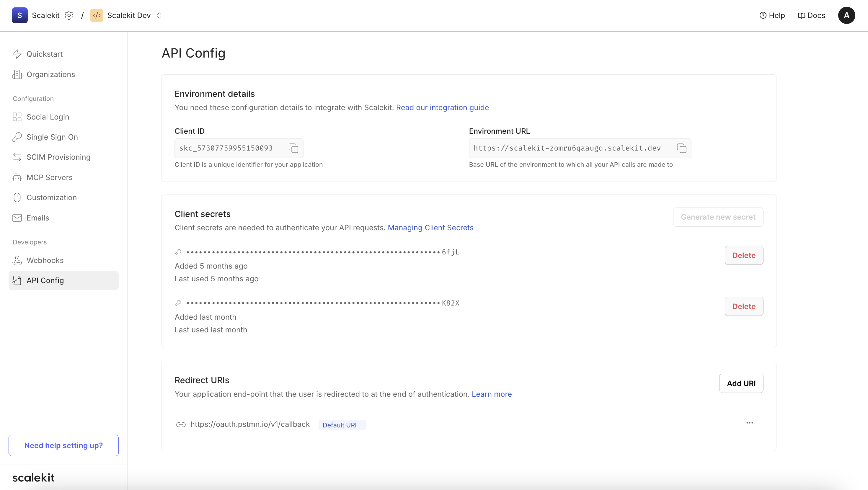Click the Environment URL field
The width and height of the screenshot is (868, 490).
pos(580,148)
